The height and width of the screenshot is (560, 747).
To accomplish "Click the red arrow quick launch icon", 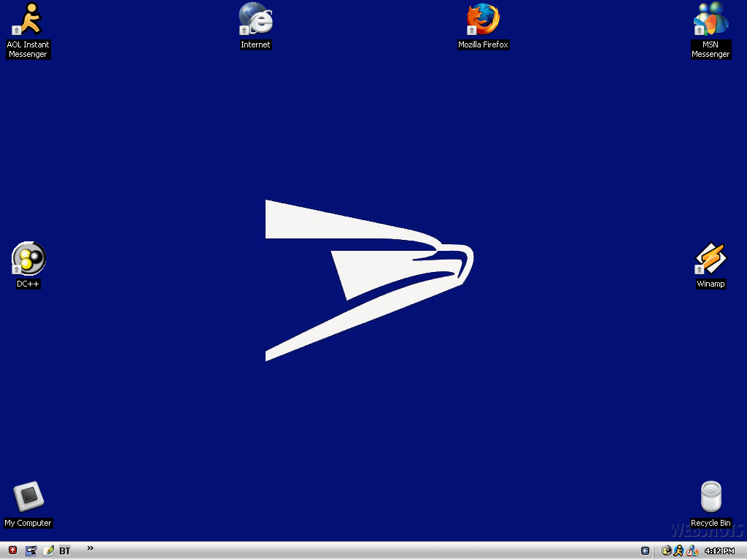I will tap(12, 551).
